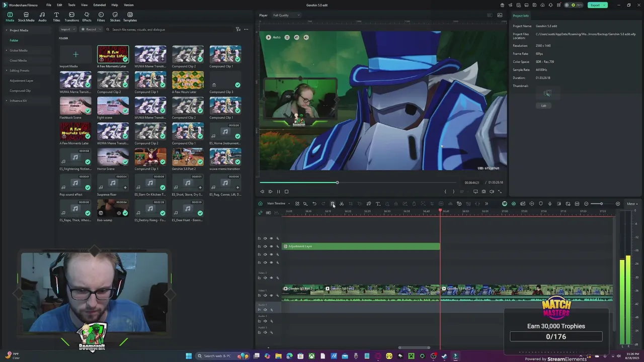Viewport: 644px width, 362px height.
Task: Mute the Audio 1 track
Action: (265, 310)
